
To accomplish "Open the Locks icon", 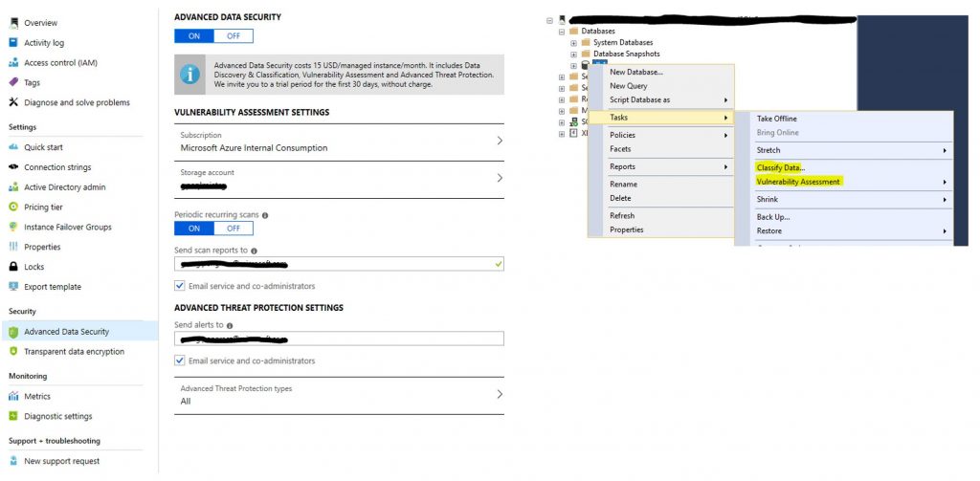I will [x=13, y=267].
